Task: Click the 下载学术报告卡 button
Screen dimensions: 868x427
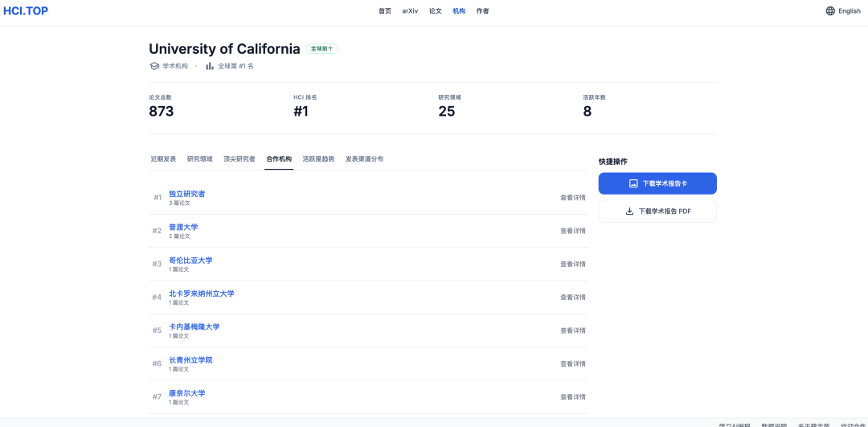Action: click(x=657, y=183)
